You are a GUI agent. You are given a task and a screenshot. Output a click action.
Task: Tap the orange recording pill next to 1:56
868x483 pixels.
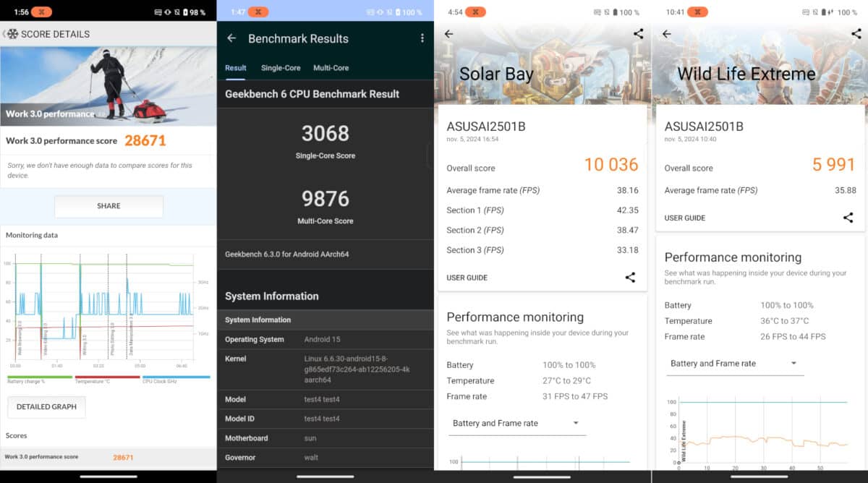pos(42,12)
